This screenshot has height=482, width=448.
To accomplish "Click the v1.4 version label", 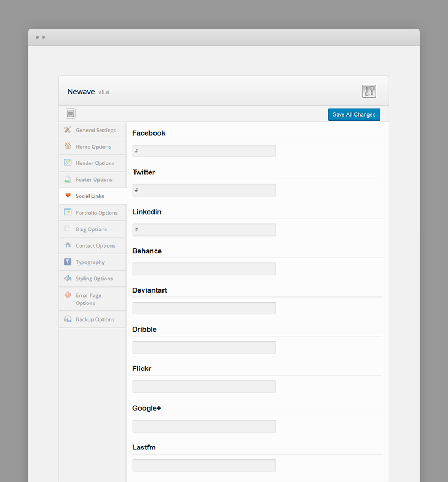I will (x=104, y=92).
